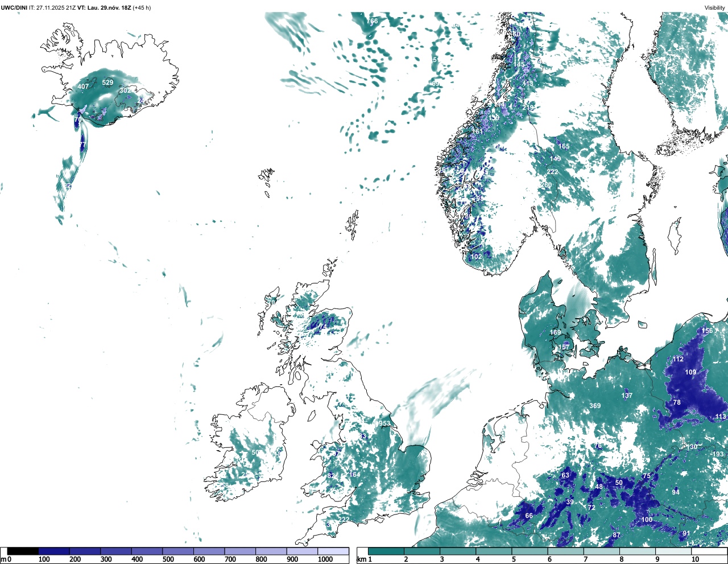Click the '222' value over Sweden
Viewport: 728px width, 564px height.
[x=552, y=172]
